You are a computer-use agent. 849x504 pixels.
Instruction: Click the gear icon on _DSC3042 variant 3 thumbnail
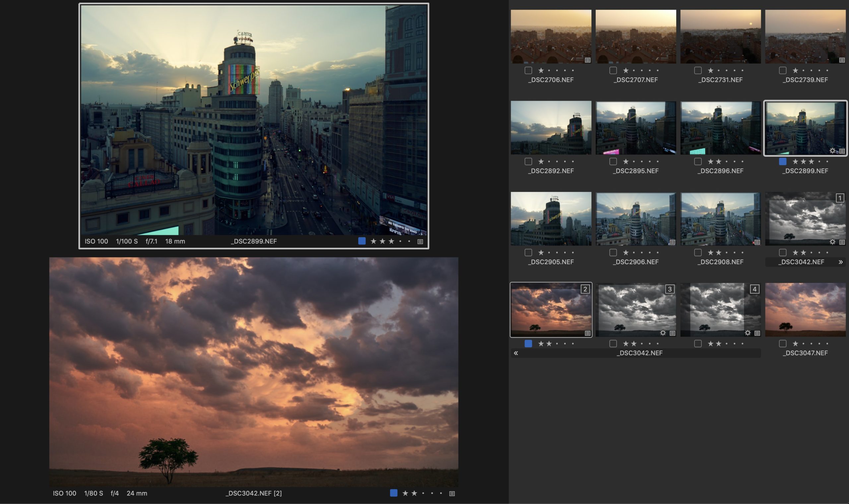pyautogui.click(x=663, y=333)
